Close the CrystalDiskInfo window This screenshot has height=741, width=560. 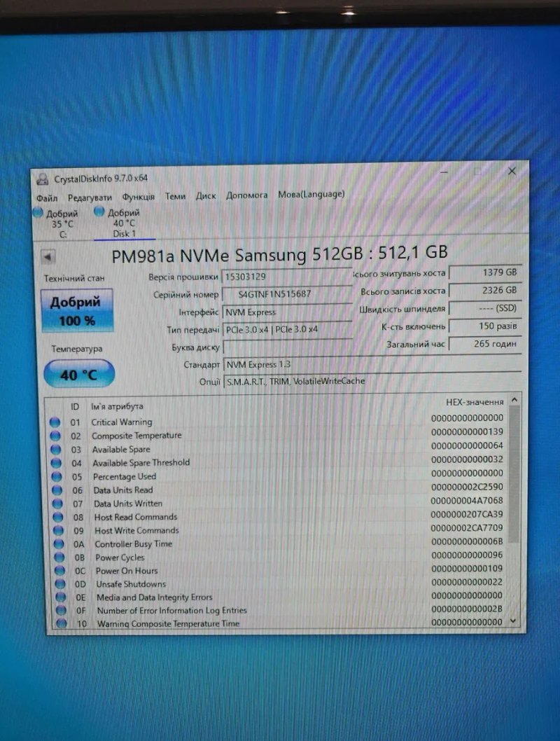512,171
